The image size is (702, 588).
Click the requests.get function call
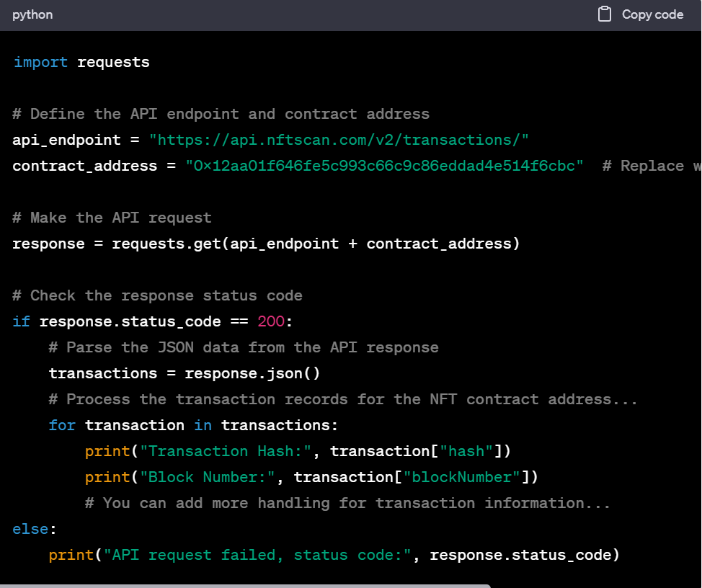pyautogui.click(x=172, y=244)
